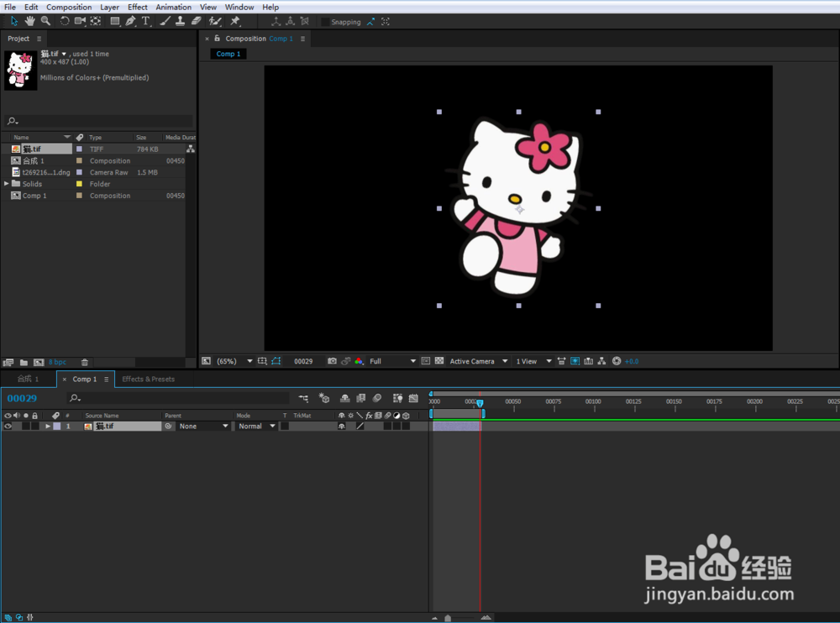The width and height of the screenshot is (840, 623).
Task: Click the timeline zoom slider at bottom
Action: coord(449,618)
